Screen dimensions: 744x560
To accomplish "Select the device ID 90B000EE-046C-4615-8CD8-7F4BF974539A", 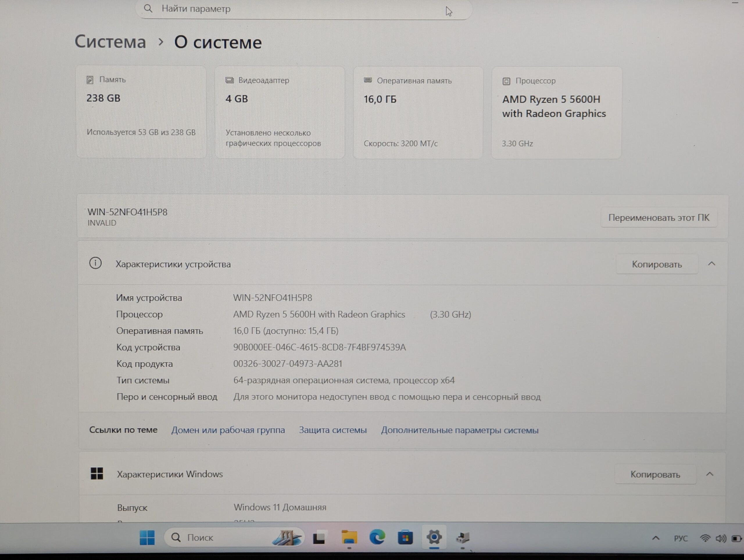I will pos(319,347).
